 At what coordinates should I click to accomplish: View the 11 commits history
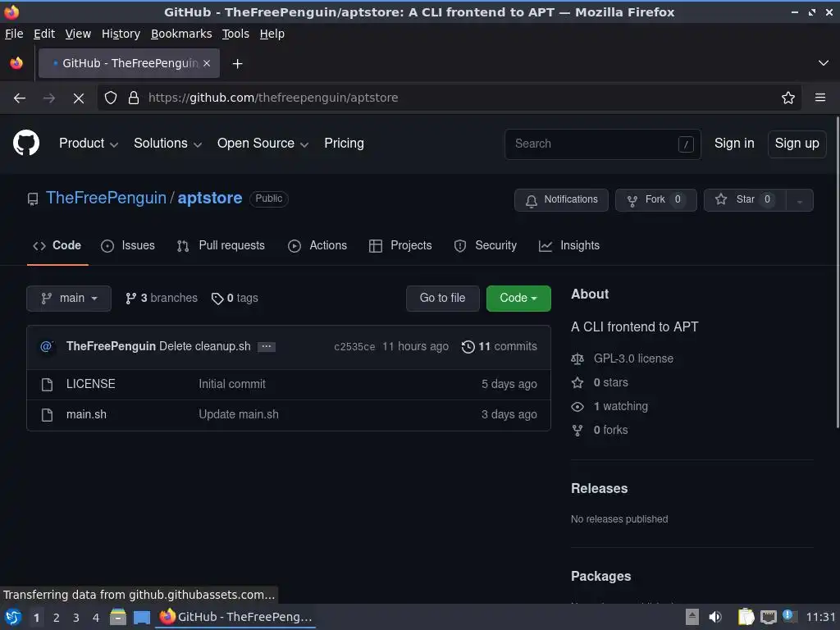click(500, 347)
